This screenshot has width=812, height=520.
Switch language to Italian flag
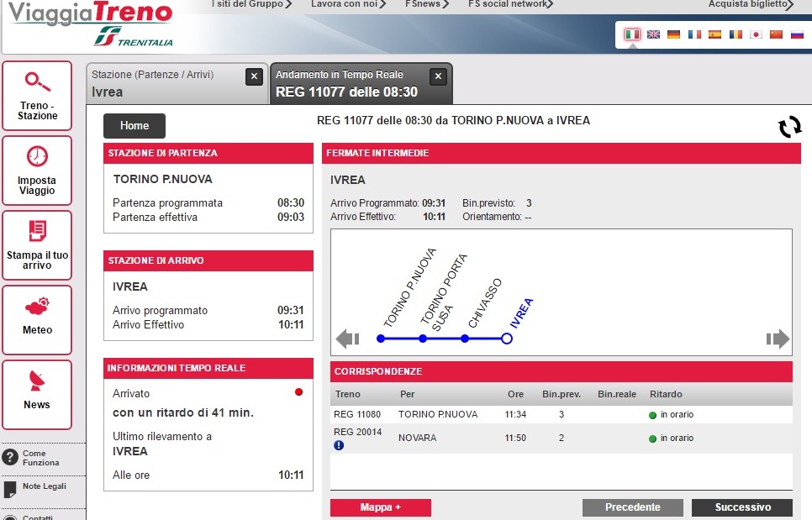pyautogui.click(x=632, y=34)
